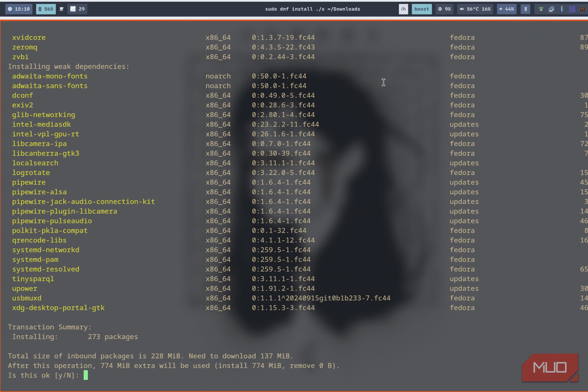588x392 pixels.
Task: Open the CPU usage 9% module
Action: tap(445, 9)
